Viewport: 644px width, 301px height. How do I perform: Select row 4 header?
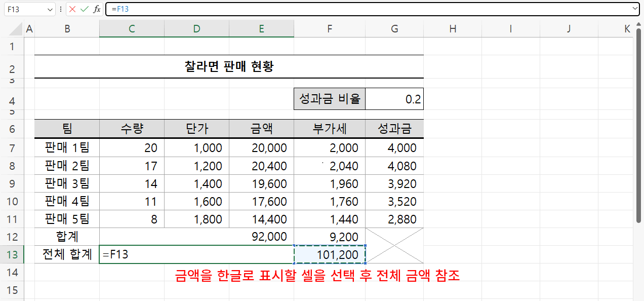click(x=12, y=99)
